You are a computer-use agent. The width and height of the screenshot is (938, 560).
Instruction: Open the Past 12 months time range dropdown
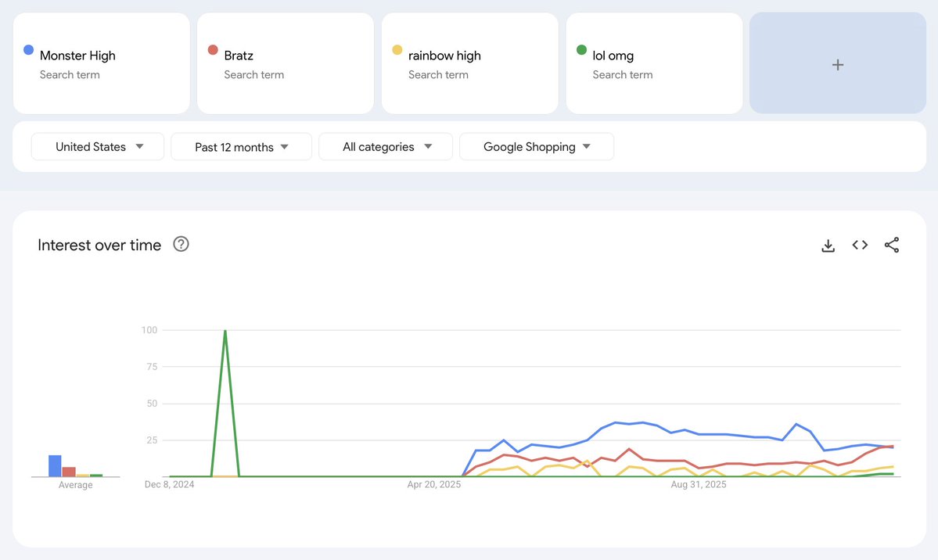[x=241, y=146]
